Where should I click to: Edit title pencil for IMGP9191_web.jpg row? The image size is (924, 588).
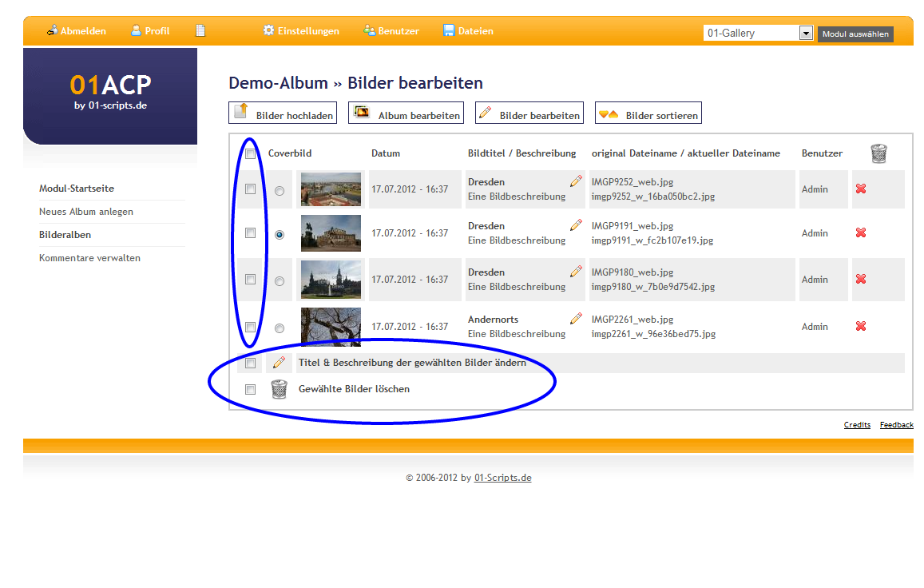tap(577, 224)
